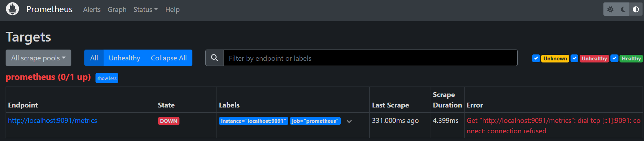
Task: Show only Unhealthy targets button
Action: (x=124, y=58)
